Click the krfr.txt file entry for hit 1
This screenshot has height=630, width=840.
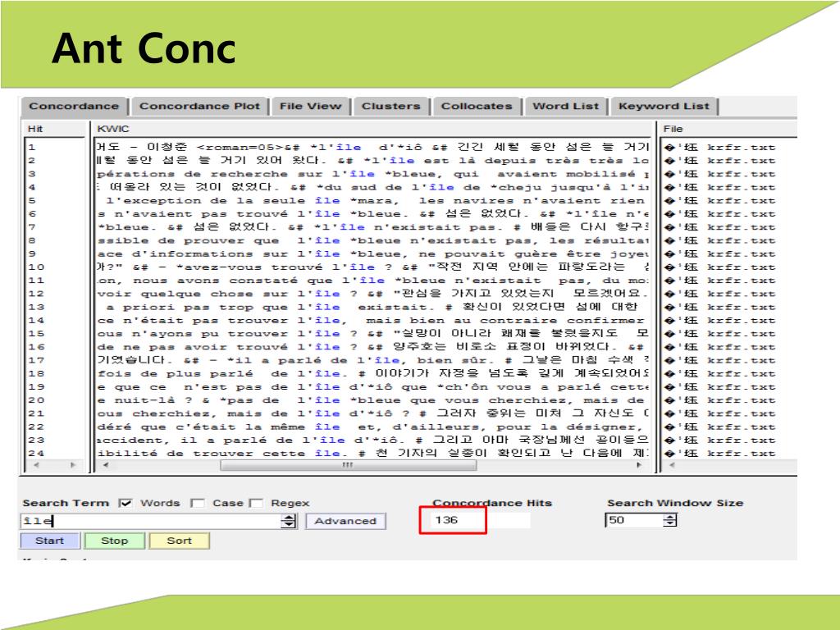(719, 148)
